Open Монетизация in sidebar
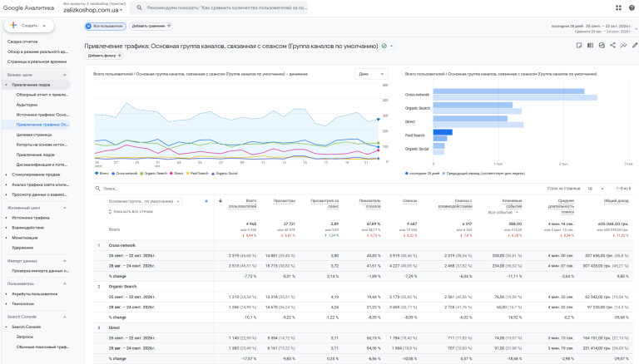 pos(24,238)
